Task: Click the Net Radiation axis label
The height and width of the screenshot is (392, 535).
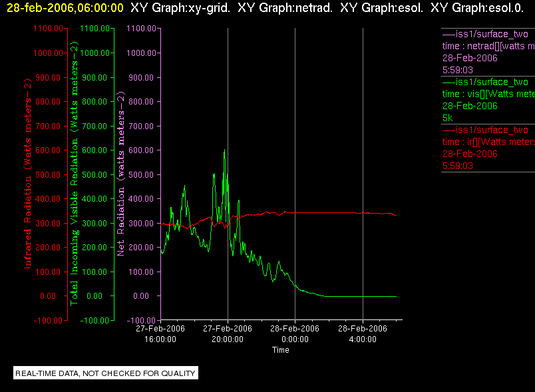Action: click(x=121, y=174)
